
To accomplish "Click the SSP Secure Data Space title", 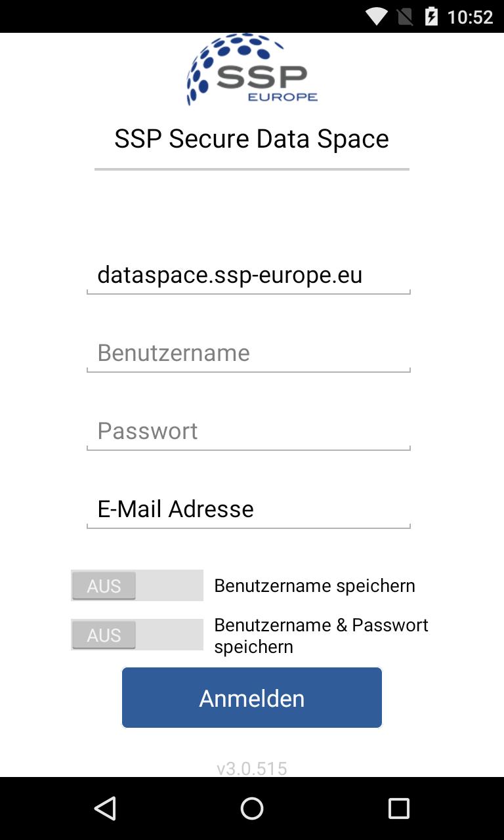I will click(252, 138).
